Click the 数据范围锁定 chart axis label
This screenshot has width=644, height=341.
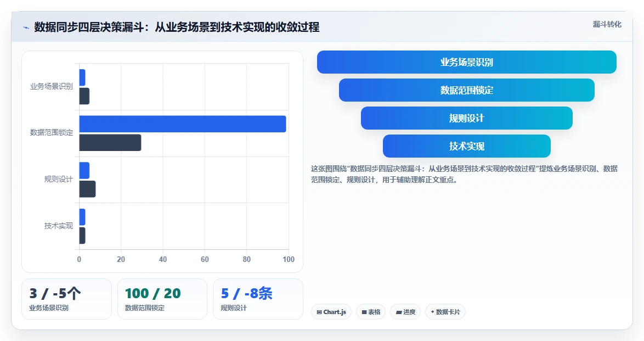(x=52, y=132)
